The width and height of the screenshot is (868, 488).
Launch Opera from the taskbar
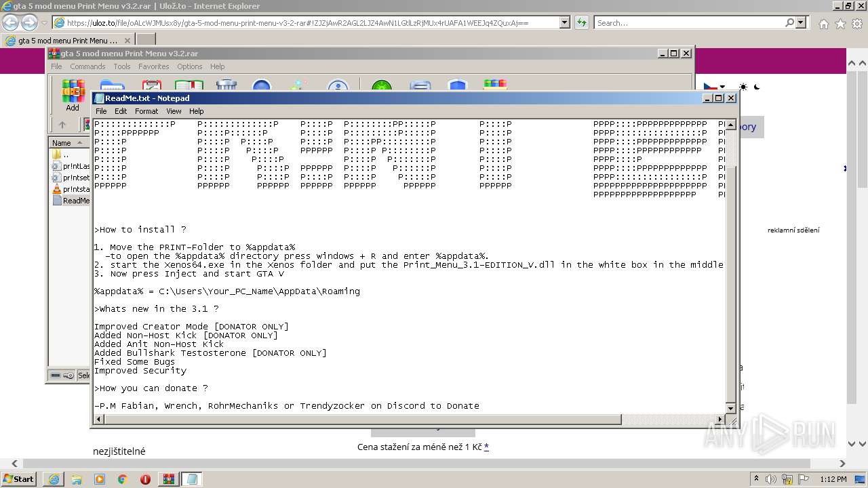point(145,479)
